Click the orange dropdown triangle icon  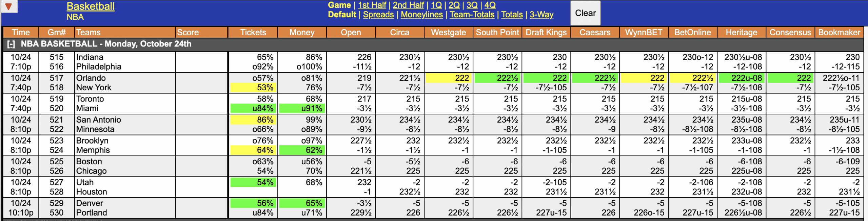[9, 6]
